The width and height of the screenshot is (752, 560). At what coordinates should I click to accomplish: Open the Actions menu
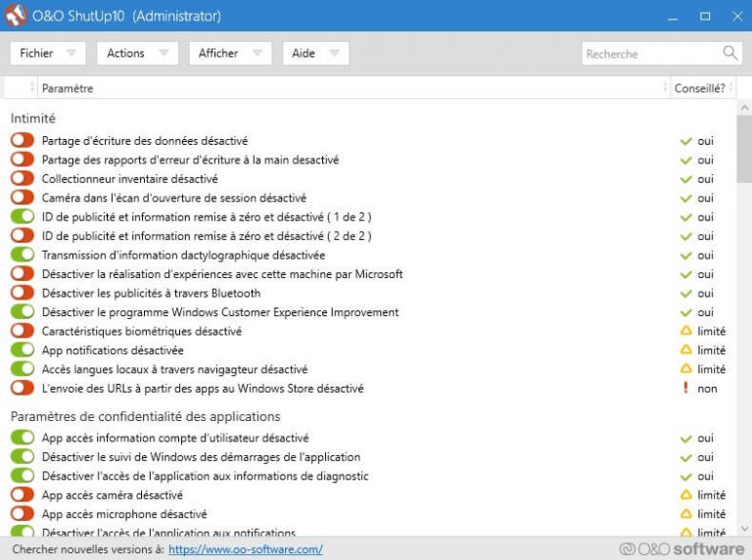point(138,53)
